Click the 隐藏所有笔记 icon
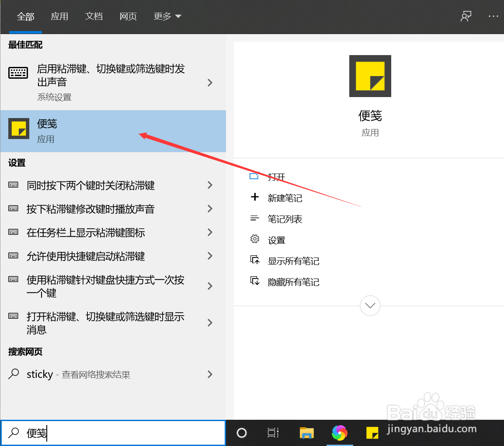Image resolution: width=504 pixels, height=446 pixels. click(255, 281)
